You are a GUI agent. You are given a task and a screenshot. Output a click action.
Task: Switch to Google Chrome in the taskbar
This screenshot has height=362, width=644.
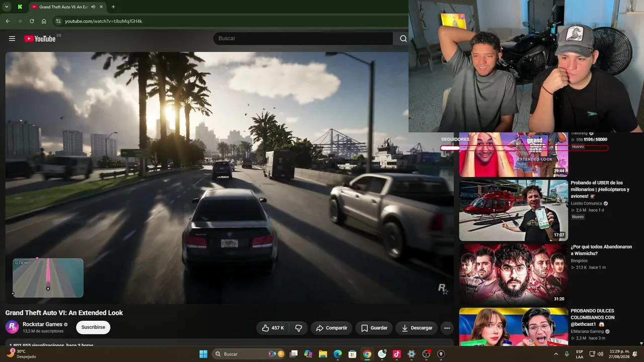click(367, 354)
